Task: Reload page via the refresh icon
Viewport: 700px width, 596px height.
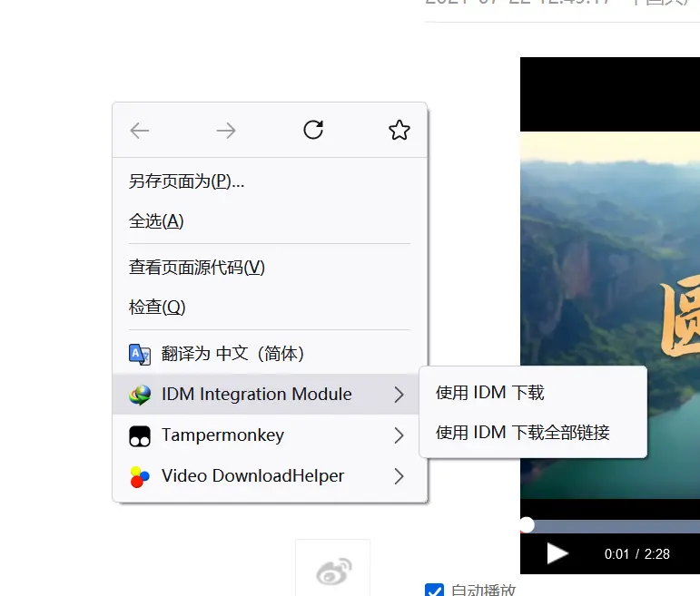Action: (313, 130)
